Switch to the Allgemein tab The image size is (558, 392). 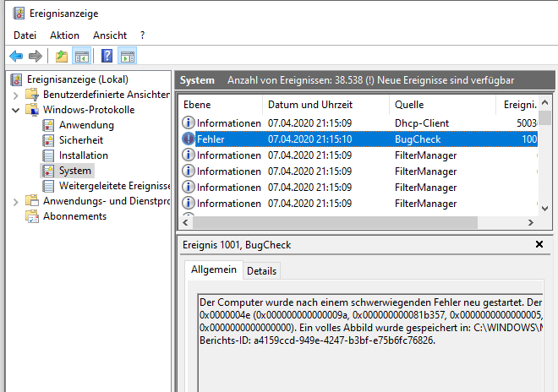coord(214,269)
